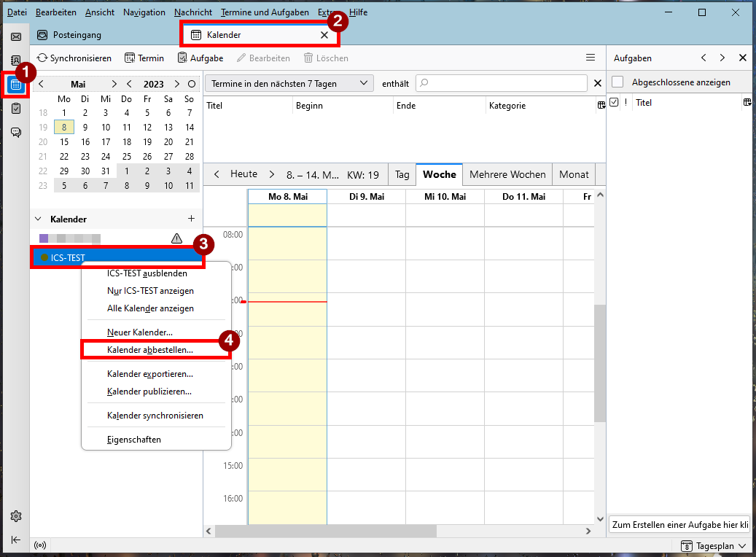This screenshot has width=756, height=557.
Task: Open the Tagesplan dropdown in status bar
Action: click(x=714, y=546)
